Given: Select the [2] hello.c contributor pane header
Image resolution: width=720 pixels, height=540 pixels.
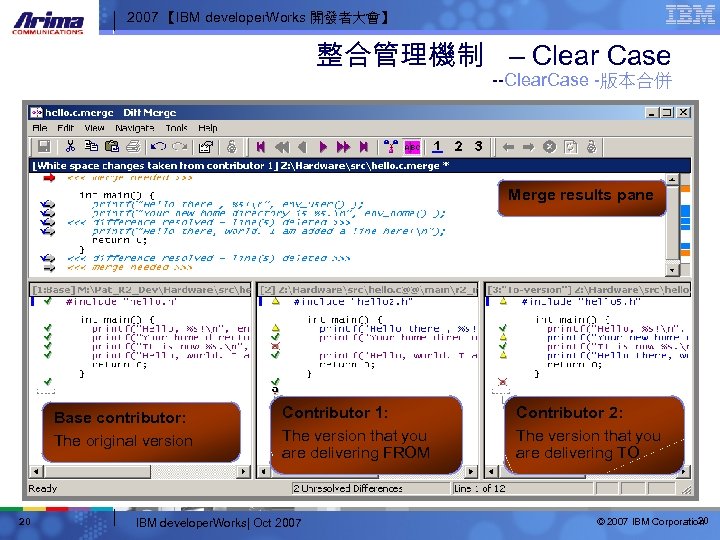Looking at the screenshot, I should point(367,290).
